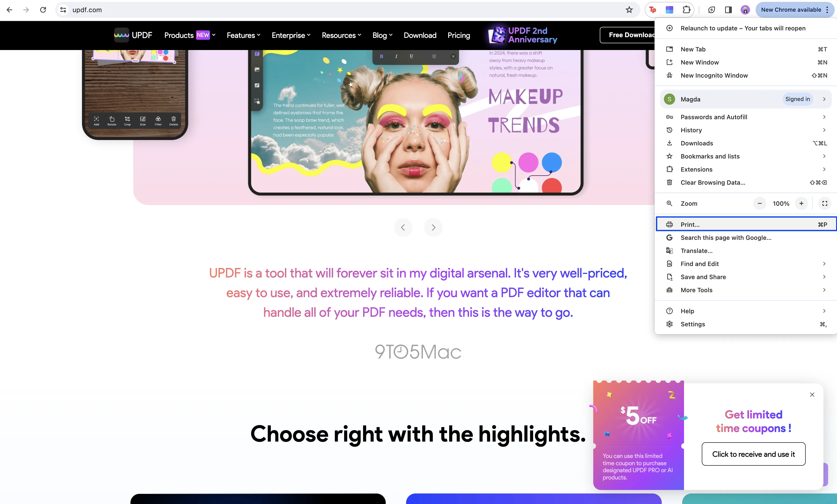Open the Save and Share menu
The width and height of the screenshot is (837, 504).
click(746, 277)
